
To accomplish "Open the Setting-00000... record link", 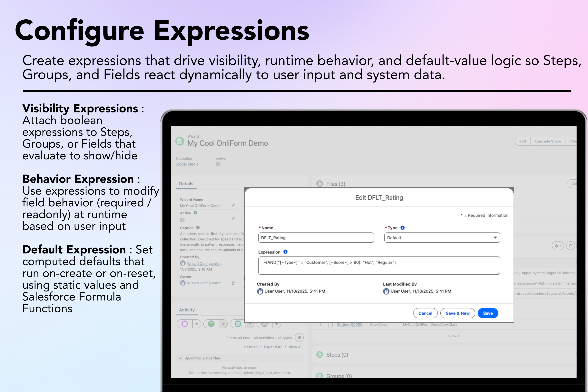I will pos(351,325).
